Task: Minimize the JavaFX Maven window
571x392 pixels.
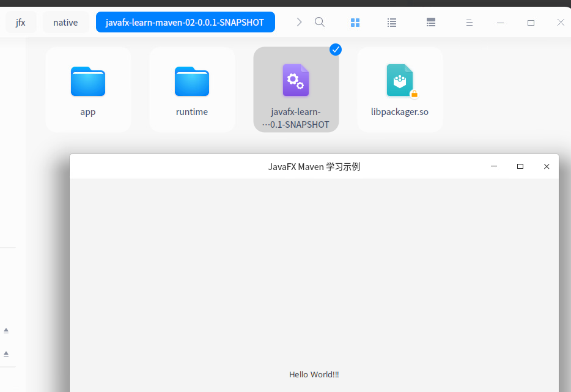Action: pos(494,166)
